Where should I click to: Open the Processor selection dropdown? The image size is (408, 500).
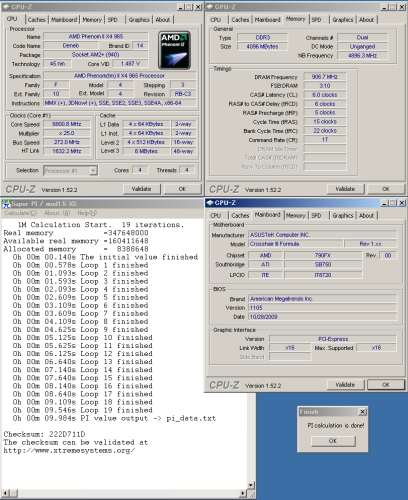[93, 171]
